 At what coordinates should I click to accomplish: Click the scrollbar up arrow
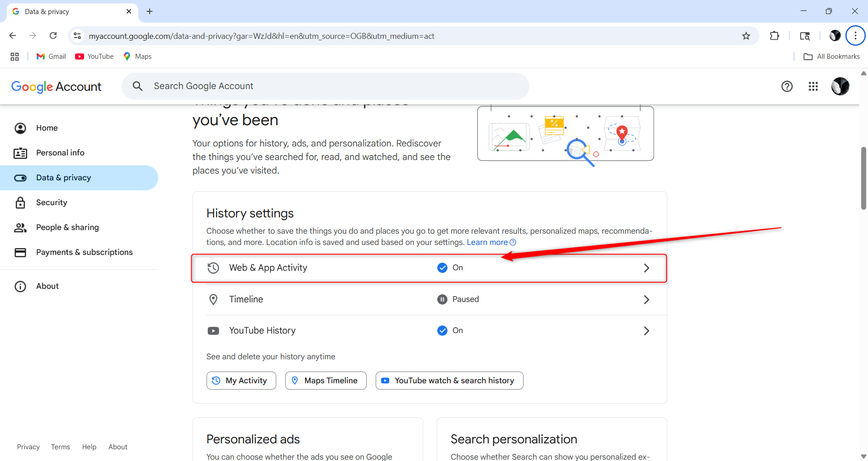point(863,73)
